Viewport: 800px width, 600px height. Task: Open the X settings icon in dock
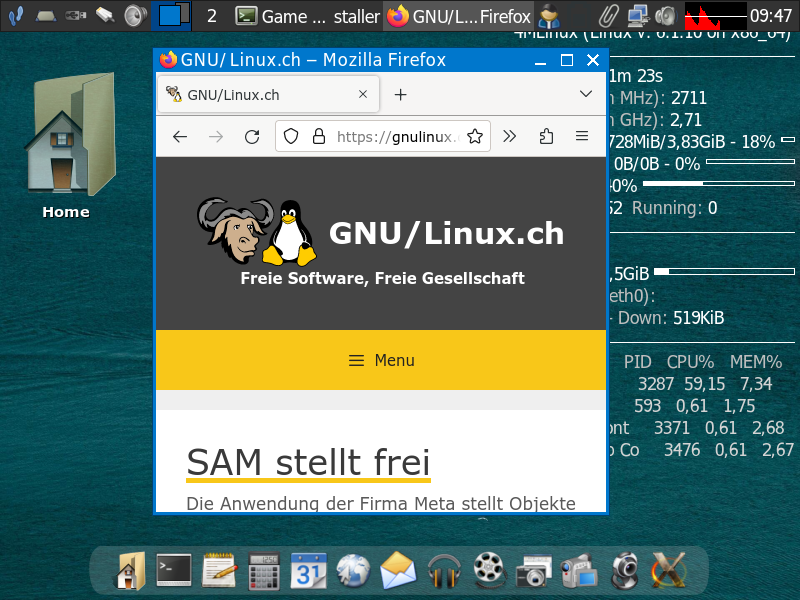(668, 571)
